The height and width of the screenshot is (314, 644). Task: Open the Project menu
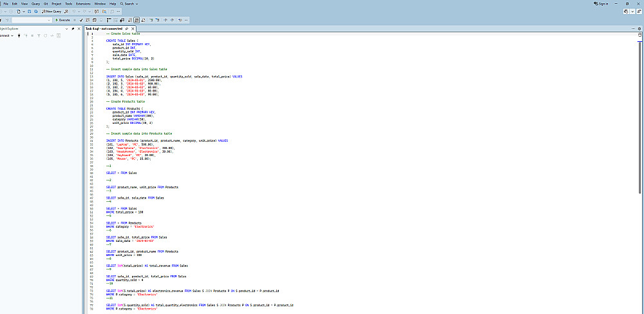56,4
